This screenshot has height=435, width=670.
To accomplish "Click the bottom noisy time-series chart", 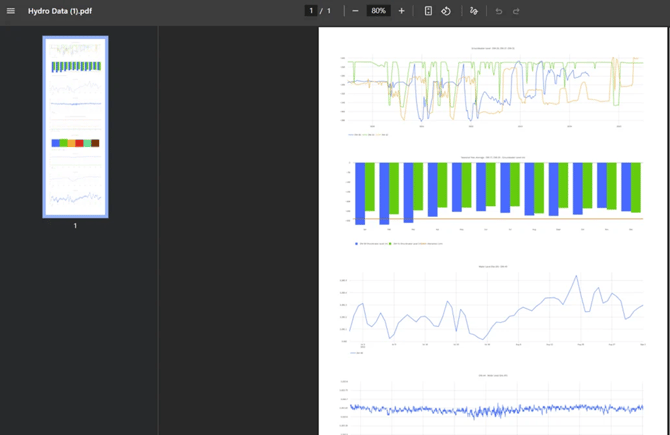I will point(495,408).
